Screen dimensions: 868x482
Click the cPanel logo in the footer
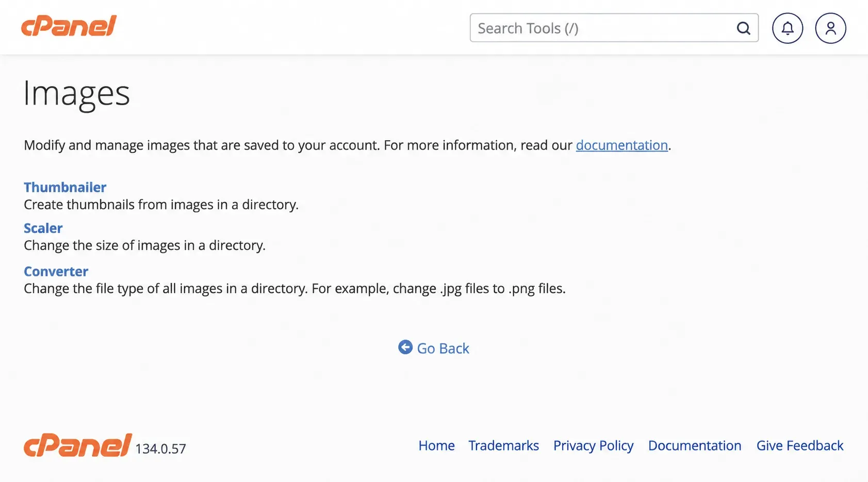click(78, 445)
